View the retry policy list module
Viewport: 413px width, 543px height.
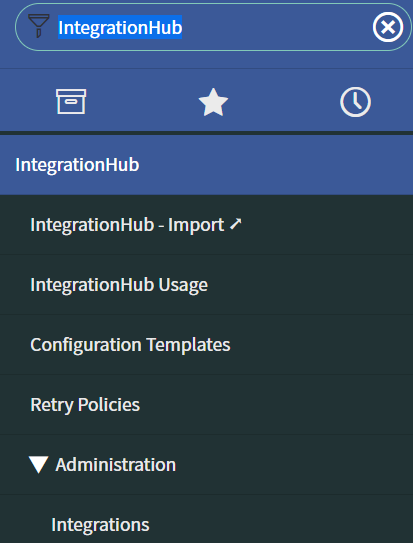click(x=85, y=405)
